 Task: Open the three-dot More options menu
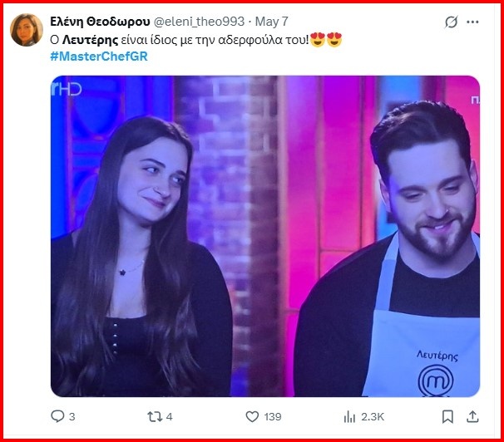point(474,22)
